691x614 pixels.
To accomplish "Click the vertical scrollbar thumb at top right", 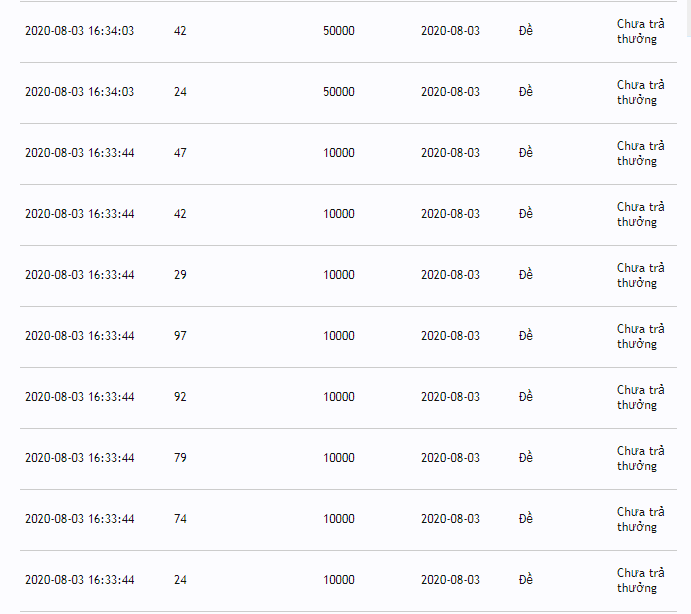I will [687, 18].
